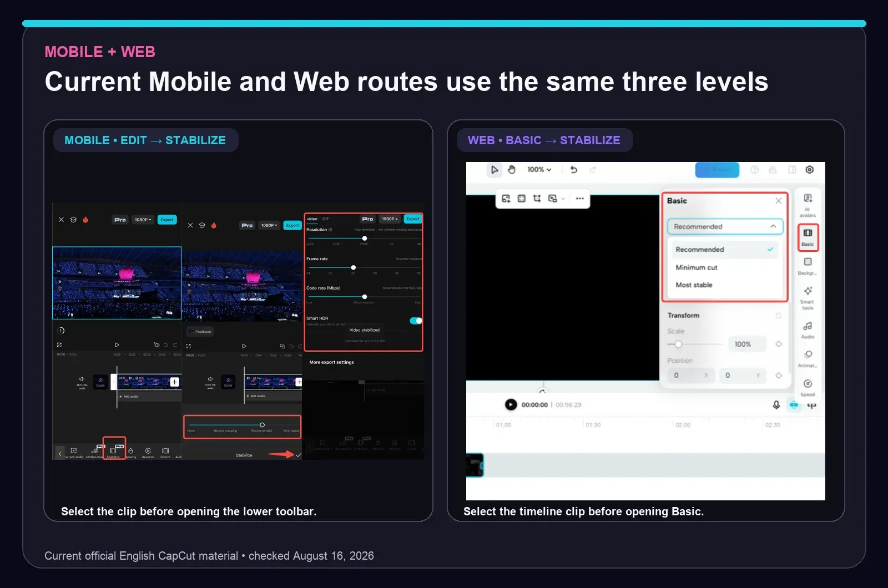This screenshot has width=888, height=588.
Task: Toggle the Smart HDR switch
Action: [415, 321]
